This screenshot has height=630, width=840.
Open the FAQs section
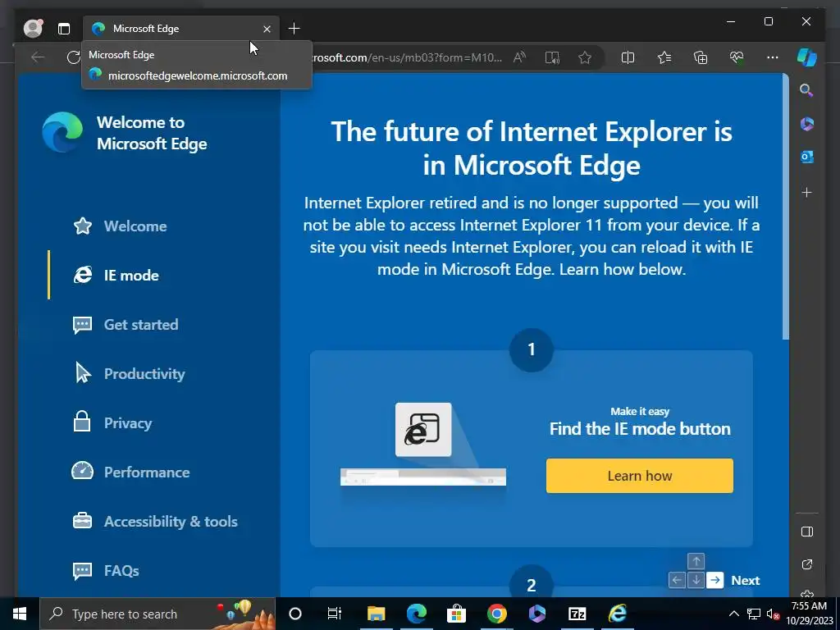click(106, 571)
